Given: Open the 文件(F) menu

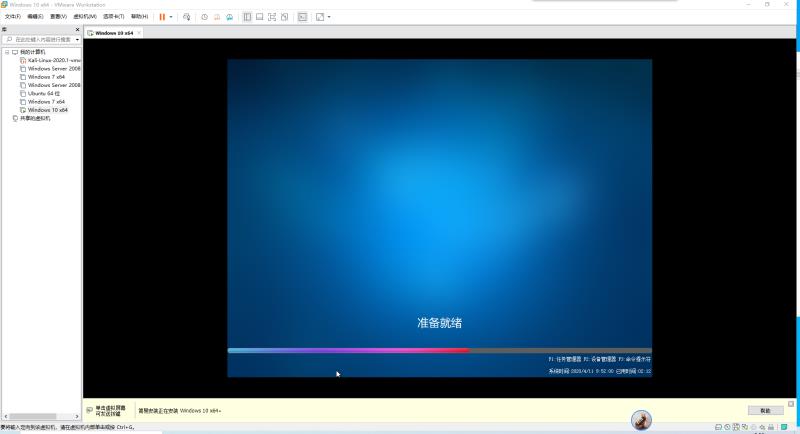Looking at the screenshot, I should 13,17.
